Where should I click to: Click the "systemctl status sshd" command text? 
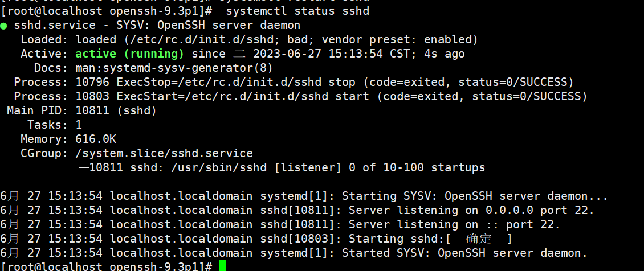point(297,11)
